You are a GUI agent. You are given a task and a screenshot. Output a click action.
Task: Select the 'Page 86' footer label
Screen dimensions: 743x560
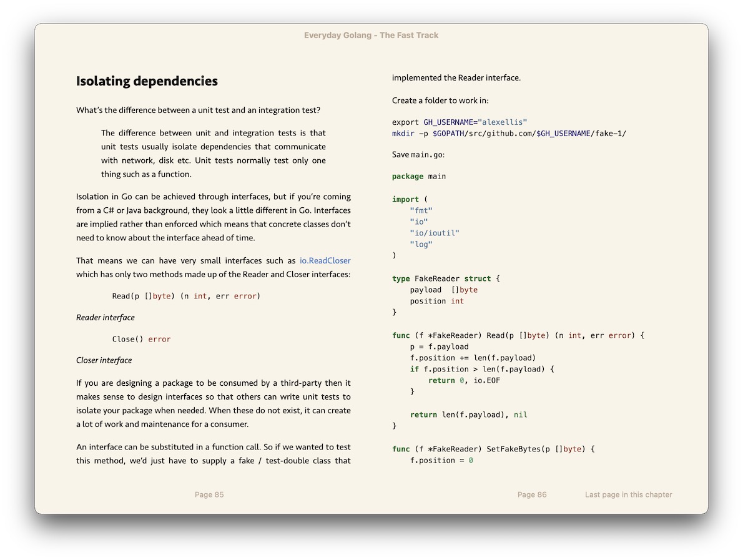point(532,494)
